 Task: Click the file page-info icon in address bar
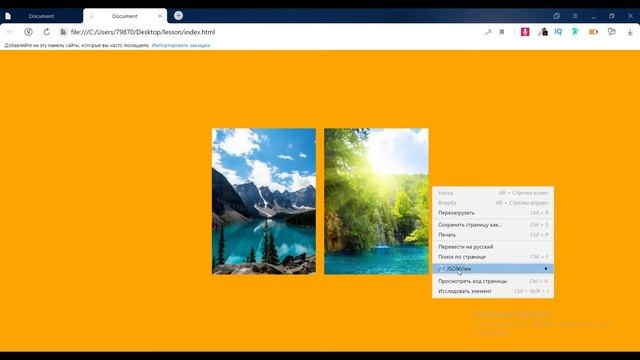click(63, 32)
